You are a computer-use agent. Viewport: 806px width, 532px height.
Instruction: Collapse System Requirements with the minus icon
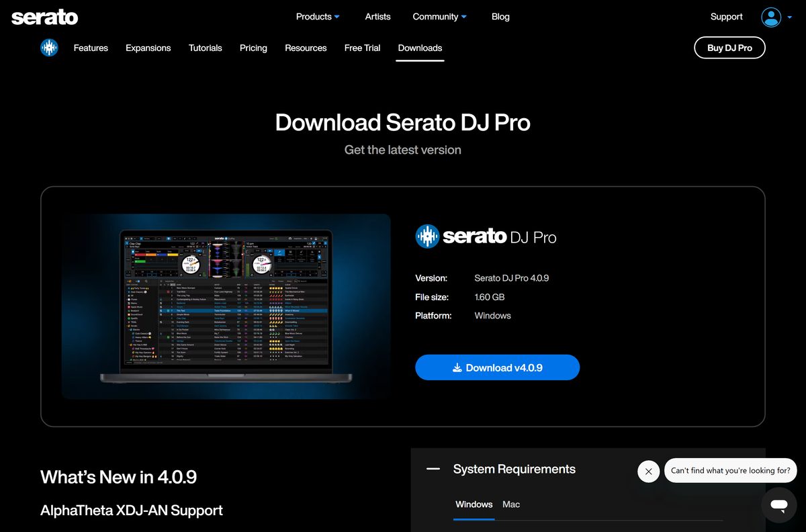pyautogui.click(x=433, y=469)
